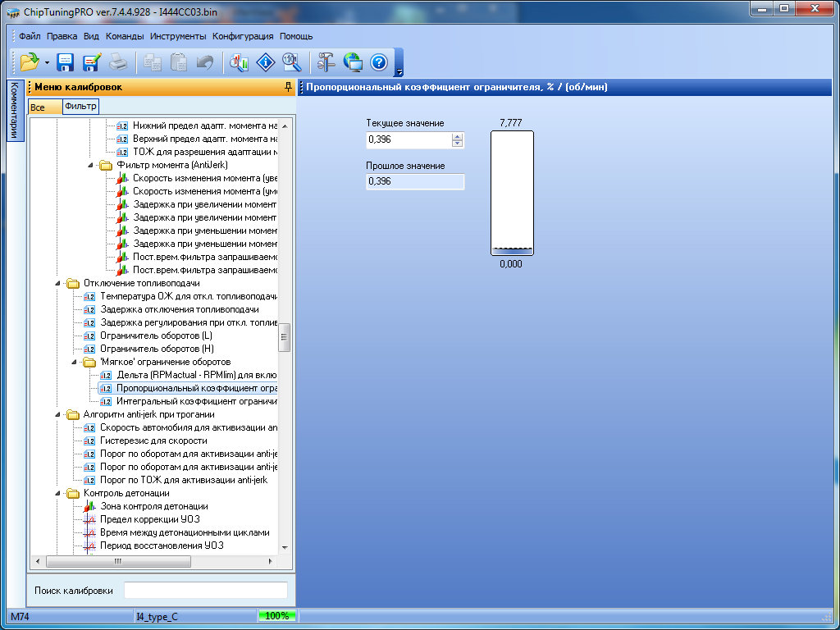Open dropdown arrow next to Open icon
The width and height of the screenshot is (840, 630).
pos(47,62)
